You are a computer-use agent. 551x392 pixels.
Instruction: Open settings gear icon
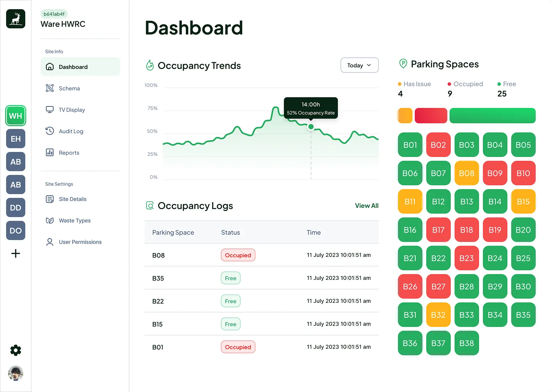pos(16,350)
